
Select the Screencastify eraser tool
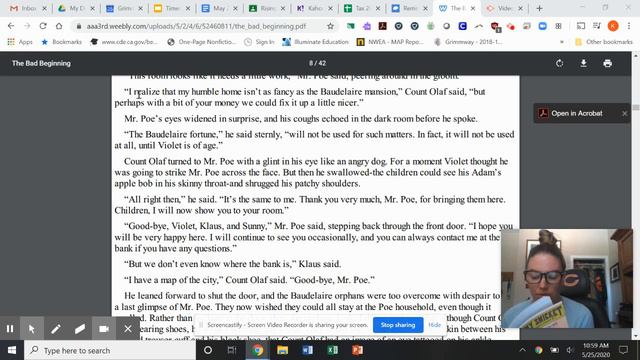pos(80,329)
